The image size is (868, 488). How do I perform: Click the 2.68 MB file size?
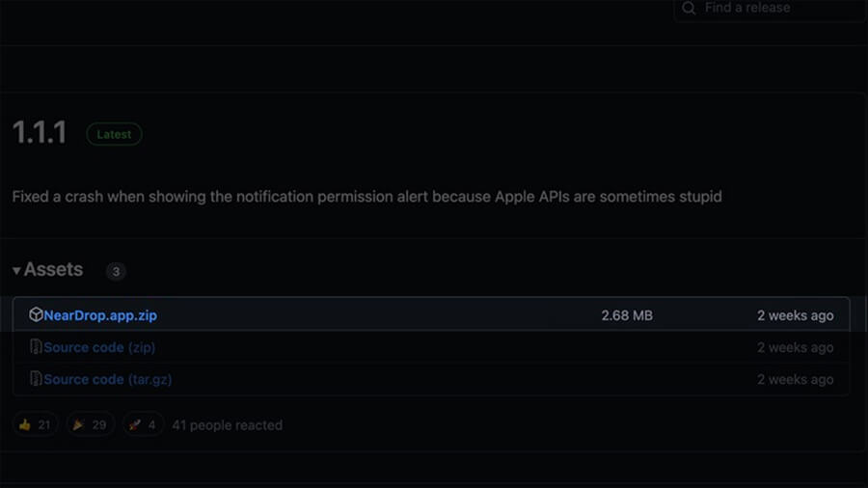pos(627,315)
